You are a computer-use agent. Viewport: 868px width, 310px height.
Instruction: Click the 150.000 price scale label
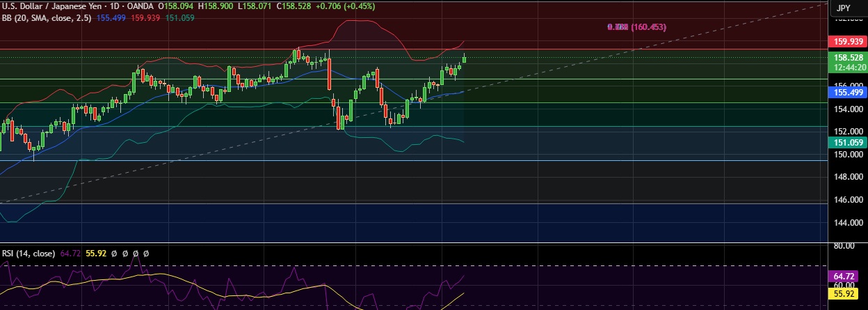coord(848,155)
